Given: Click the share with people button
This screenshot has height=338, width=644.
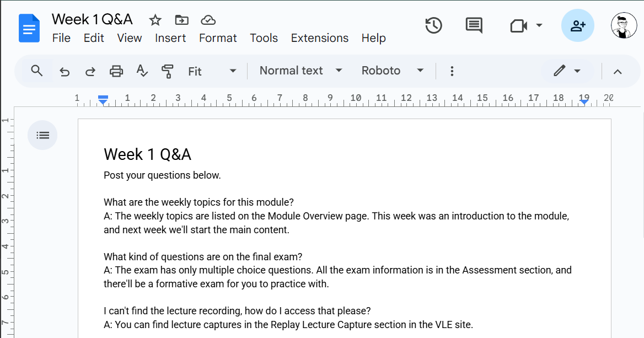Looking at the screenshot, I should click(577, 25).
